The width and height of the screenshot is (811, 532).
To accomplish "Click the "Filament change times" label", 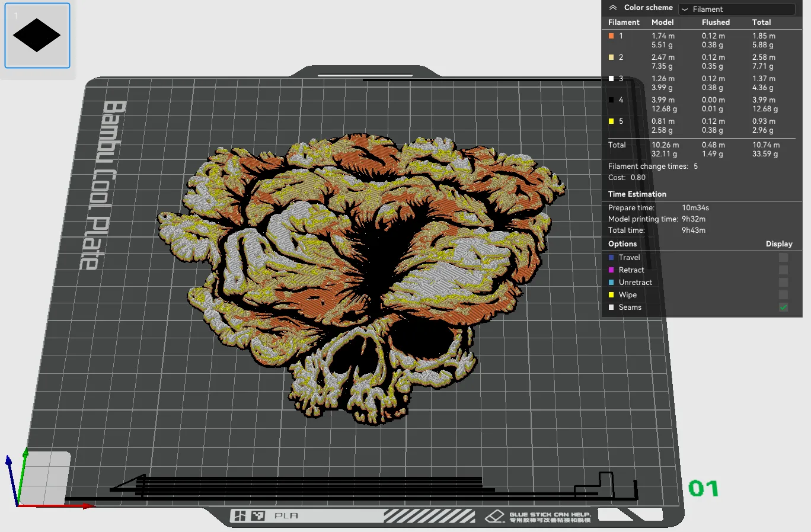I will point(648,166).
